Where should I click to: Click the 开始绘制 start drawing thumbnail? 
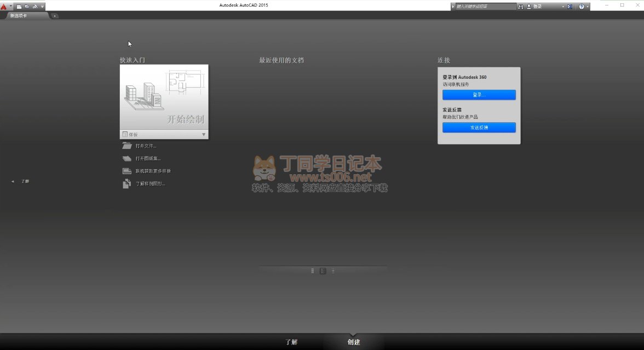pos(164,97)
